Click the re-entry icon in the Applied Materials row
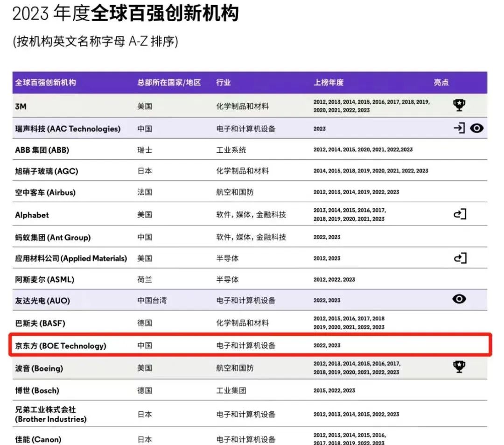The height and width of the screenshot is (445, 504). click(460, 258)
